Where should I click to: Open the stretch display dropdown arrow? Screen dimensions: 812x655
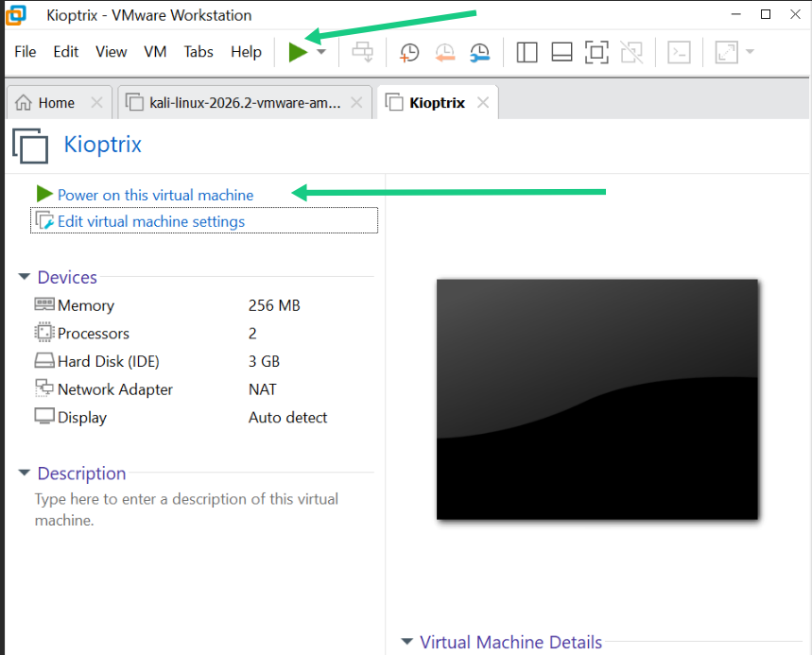point(750,52)
